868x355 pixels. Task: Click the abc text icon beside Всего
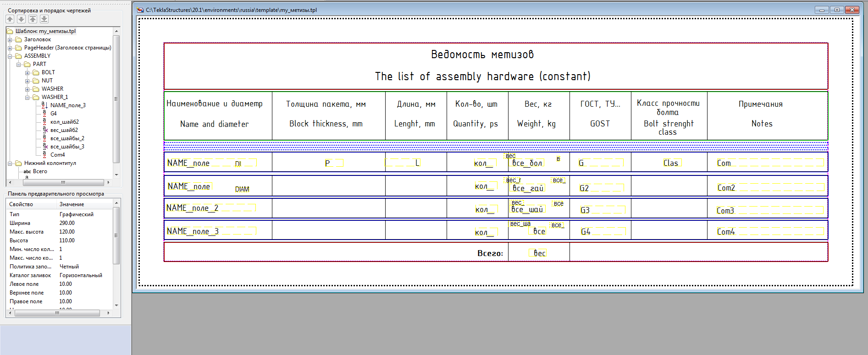[x=27, y=171]
